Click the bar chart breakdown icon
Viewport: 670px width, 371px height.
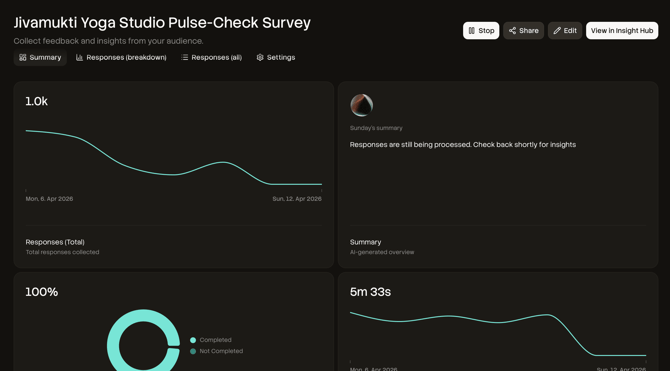[79, 57]
